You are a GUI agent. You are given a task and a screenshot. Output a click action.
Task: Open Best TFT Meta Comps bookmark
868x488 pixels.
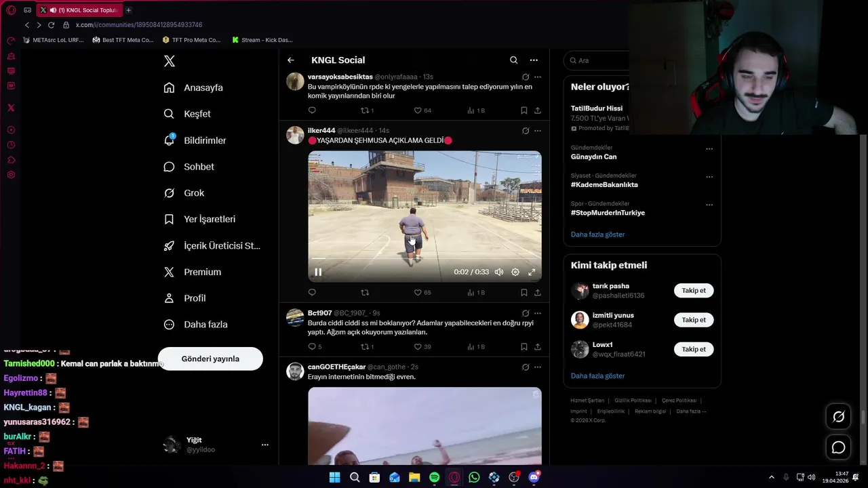[x=123, y=40]
